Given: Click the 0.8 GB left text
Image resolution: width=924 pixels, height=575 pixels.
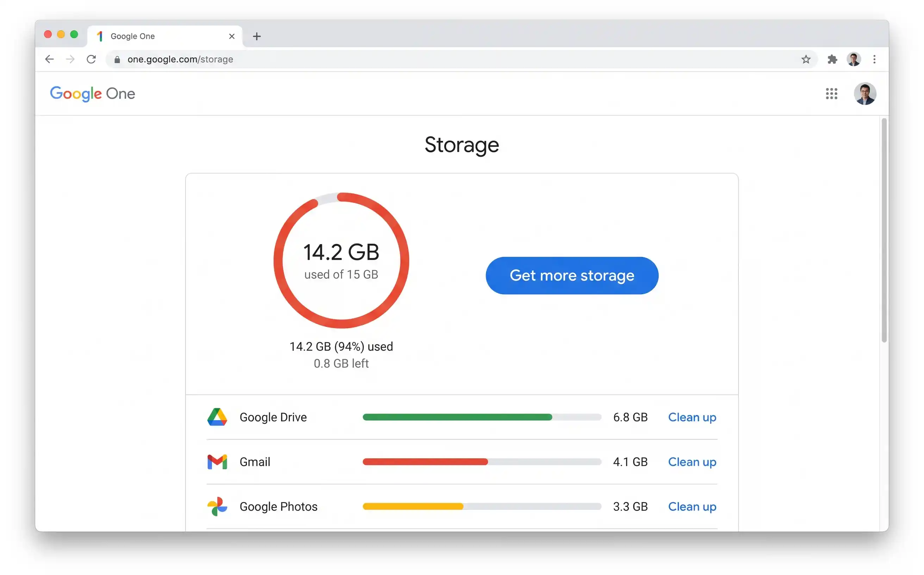Looking at the screenshot, I should click(341, 363).
